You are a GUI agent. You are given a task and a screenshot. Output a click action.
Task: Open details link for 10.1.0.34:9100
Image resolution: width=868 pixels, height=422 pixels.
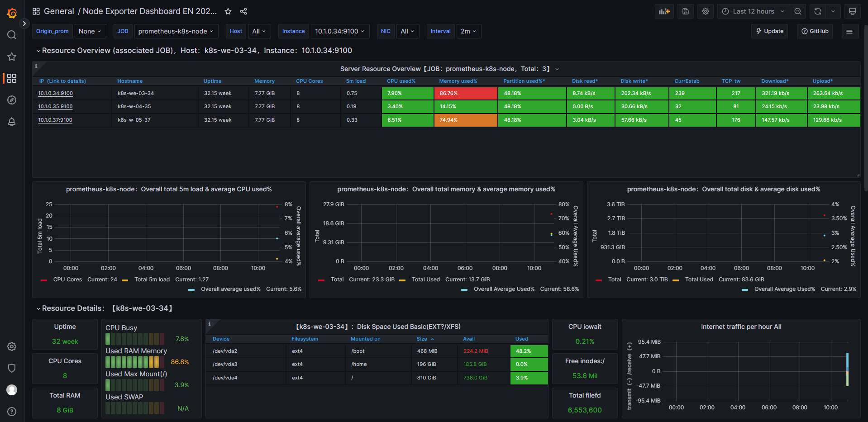(55, 93)
